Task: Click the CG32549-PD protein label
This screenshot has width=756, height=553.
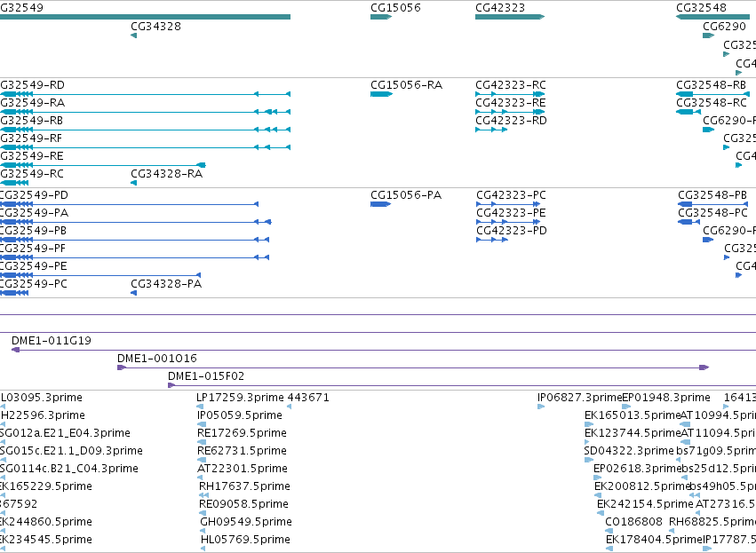Action: [35, 195]
